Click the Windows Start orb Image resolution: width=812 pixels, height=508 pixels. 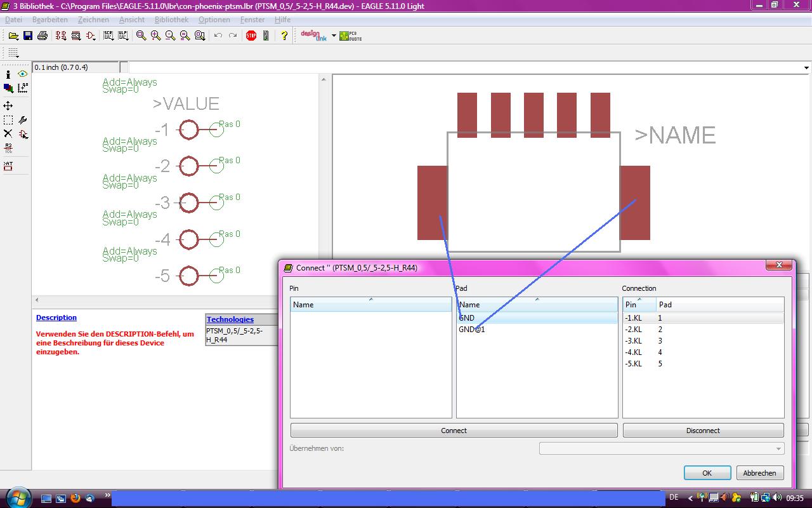[x=17, y=497]
